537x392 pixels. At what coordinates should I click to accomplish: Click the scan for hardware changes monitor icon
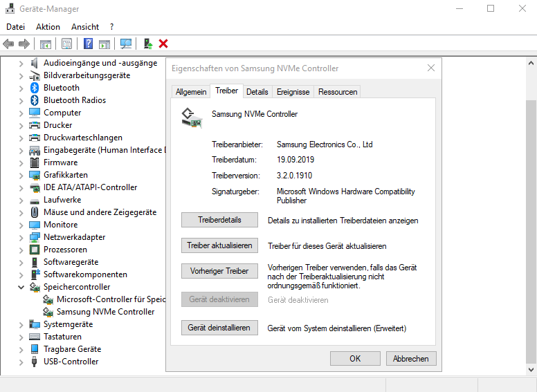coord(126,44)
